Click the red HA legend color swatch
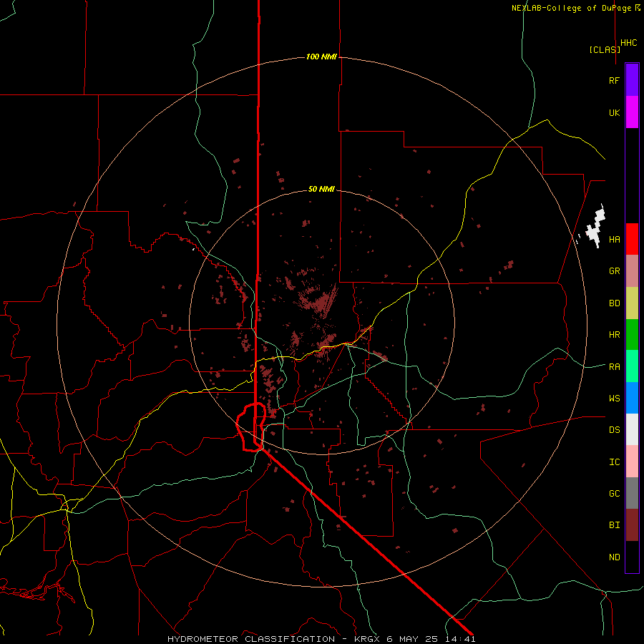644x644 pixels. [x=632, y=239]
